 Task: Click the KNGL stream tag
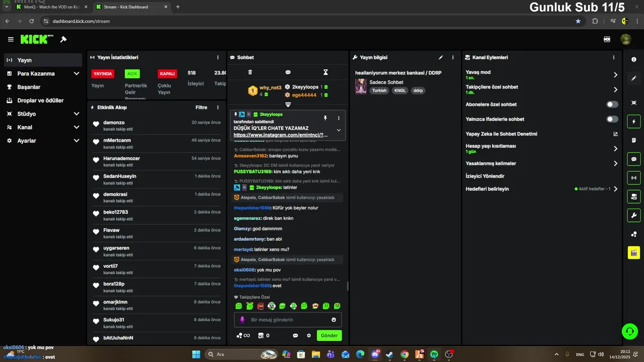pos(400,90)
